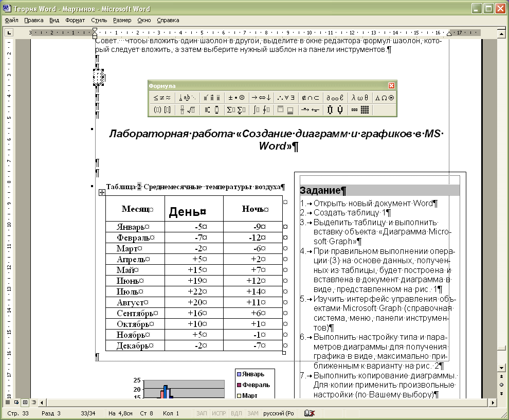Toggle ИСПР track changes indicator
The height and width of the screenshot is (420, 509).
tap(219, 413)
